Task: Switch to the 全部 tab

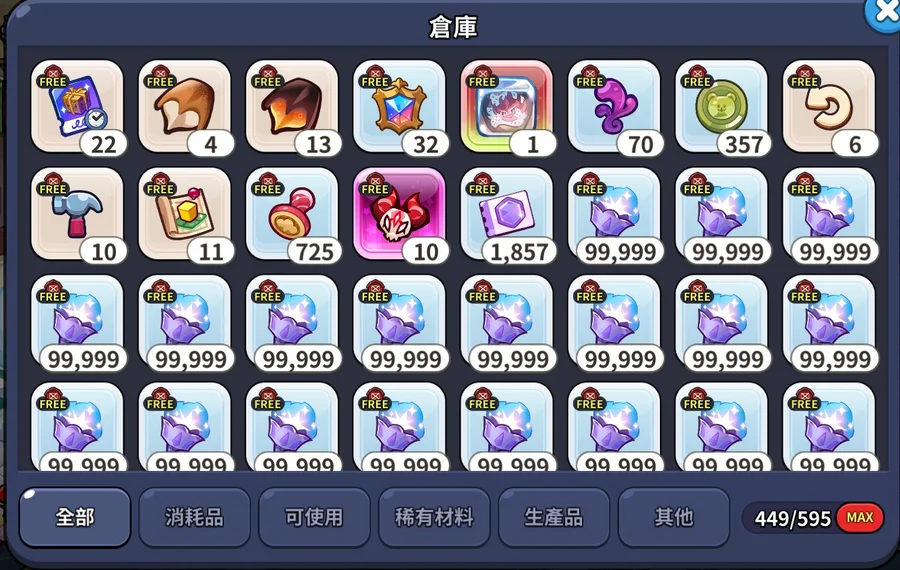Action: point(75,518)
